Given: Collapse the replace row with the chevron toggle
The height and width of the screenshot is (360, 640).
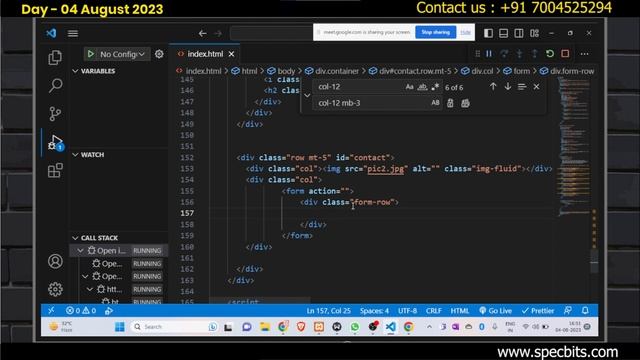Looking at the screenshot, I should pyautogui.click(x=307, y=95).
